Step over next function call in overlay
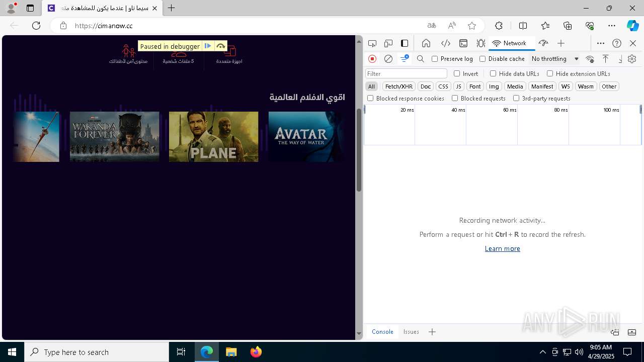 (x=221, y=46)
